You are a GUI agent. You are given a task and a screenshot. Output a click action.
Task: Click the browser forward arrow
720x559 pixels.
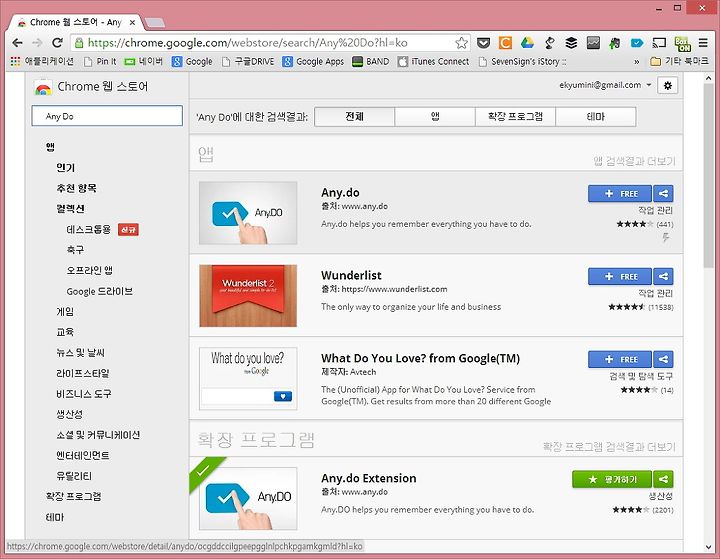(x=37, y=43)
